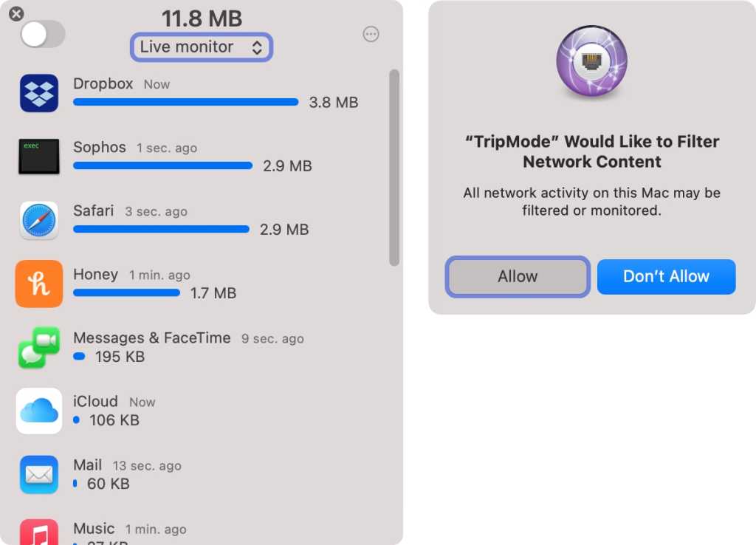Select the Honey row label
The width and height of the screenshot is (756, 545).
click(95, 275)
